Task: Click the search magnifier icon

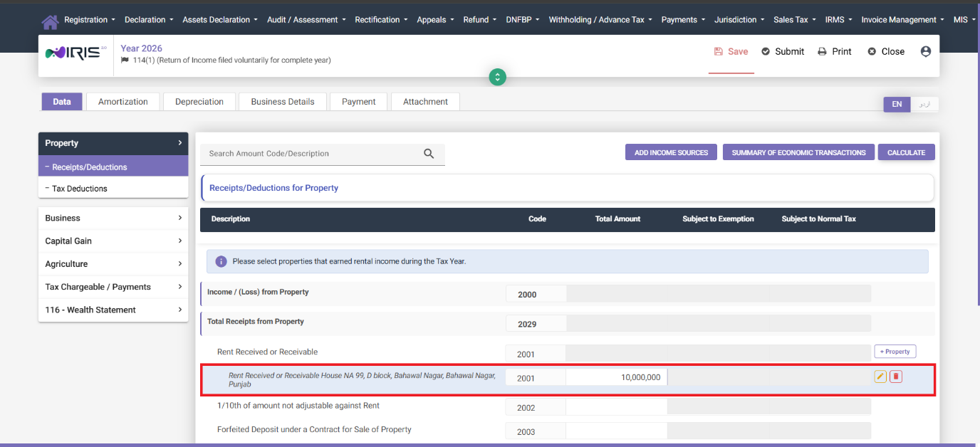Action: (x=429, y=154)
